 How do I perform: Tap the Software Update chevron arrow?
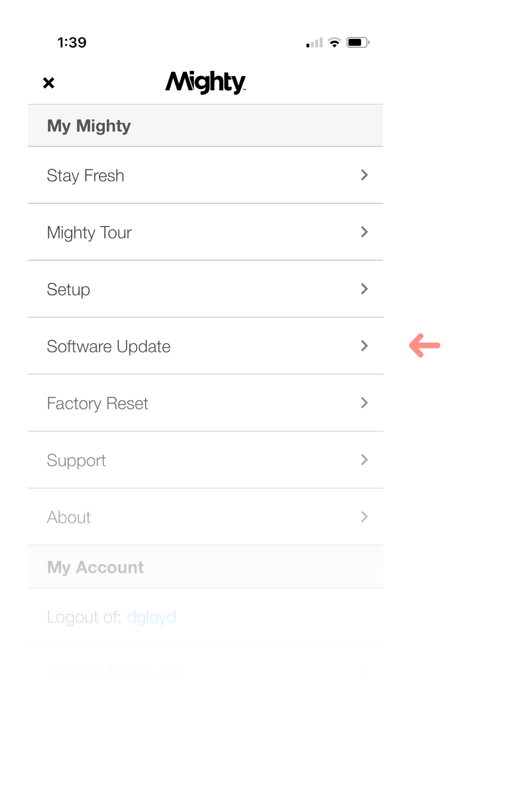coord(364,346)
